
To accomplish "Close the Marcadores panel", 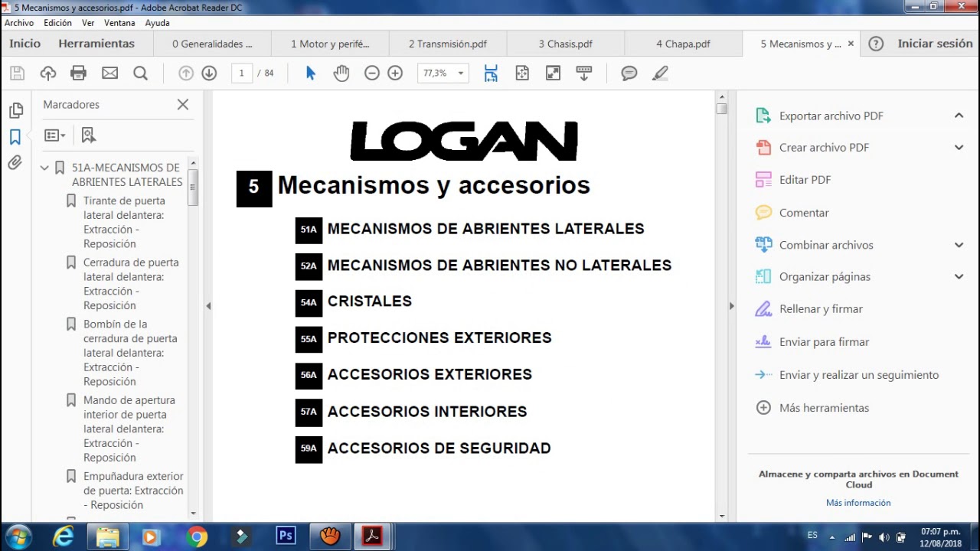I will [x=183, y=105].
